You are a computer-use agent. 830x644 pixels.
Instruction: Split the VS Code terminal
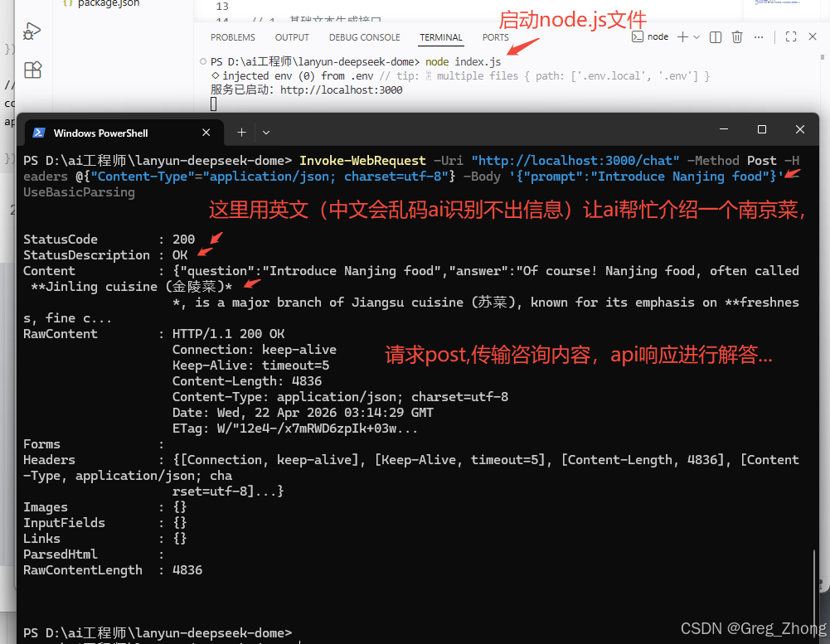click(x=715, y=37)
